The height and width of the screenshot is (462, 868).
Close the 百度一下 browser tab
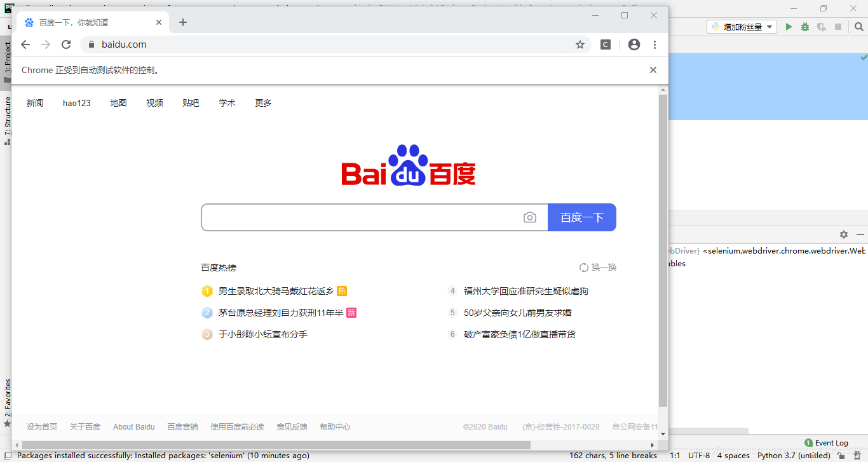point(159,22)
